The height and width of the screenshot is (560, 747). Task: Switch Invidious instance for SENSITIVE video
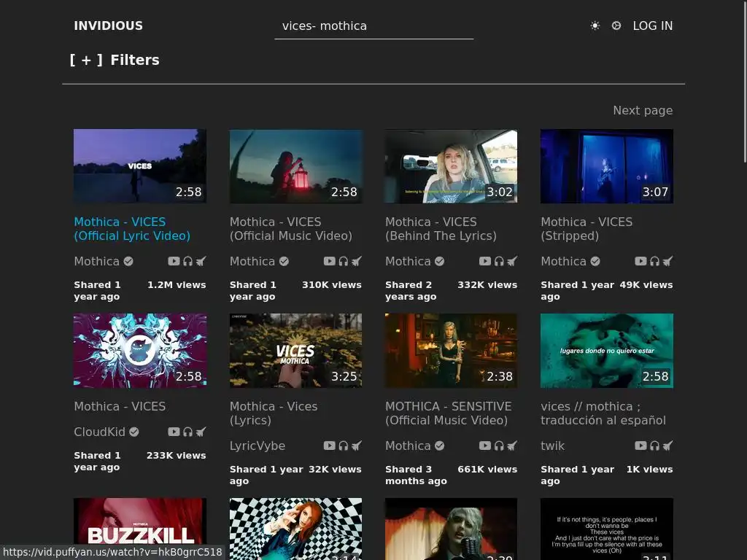pos(512,446)
